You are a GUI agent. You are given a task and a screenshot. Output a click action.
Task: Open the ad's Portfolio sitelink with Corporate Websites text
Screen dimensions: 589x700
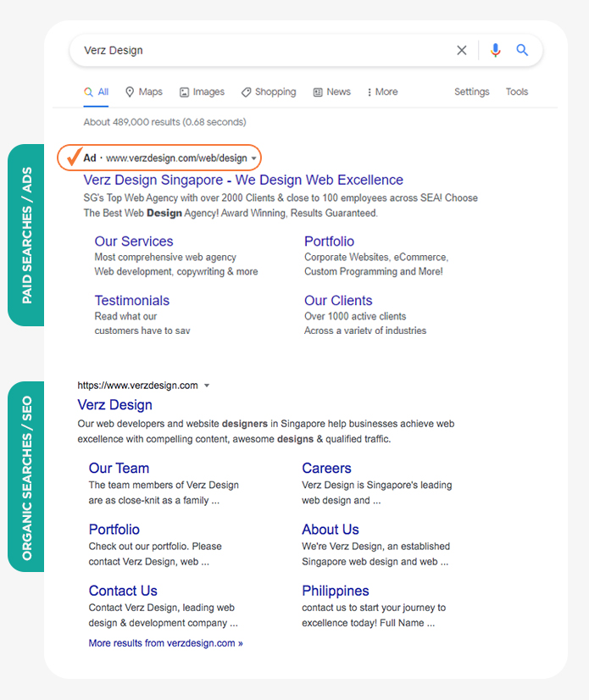coord(329,241)
